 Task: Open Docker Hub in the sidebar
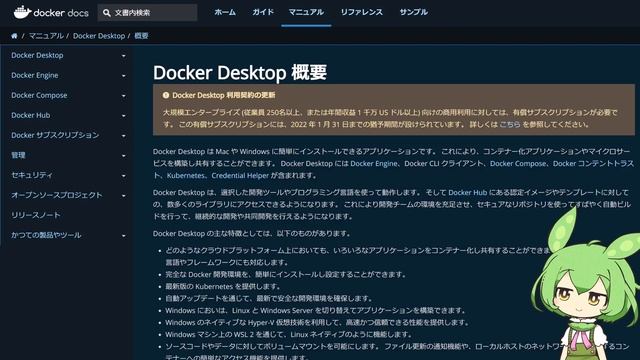31,115
